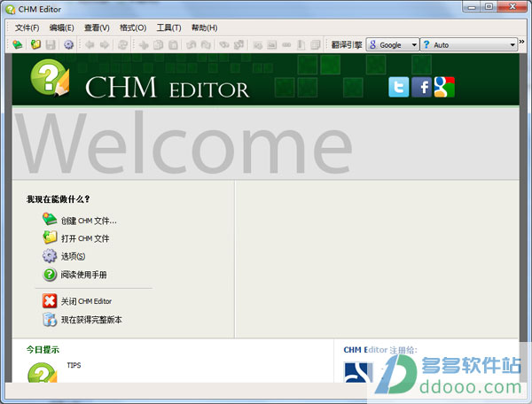
Task: Click the folder icon beside 打开 CHM 文件
Action: pos(50,237)
